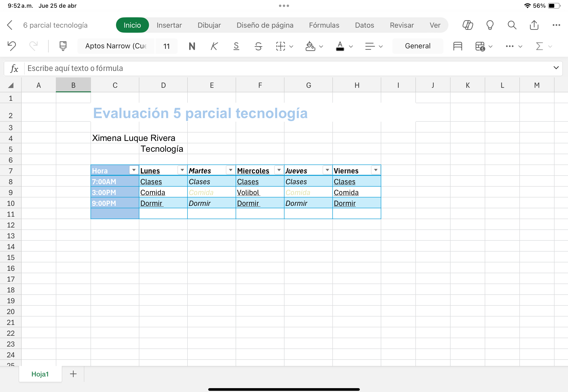Expand the formula bar chevron
568x392 pixels.
point(556,68)
